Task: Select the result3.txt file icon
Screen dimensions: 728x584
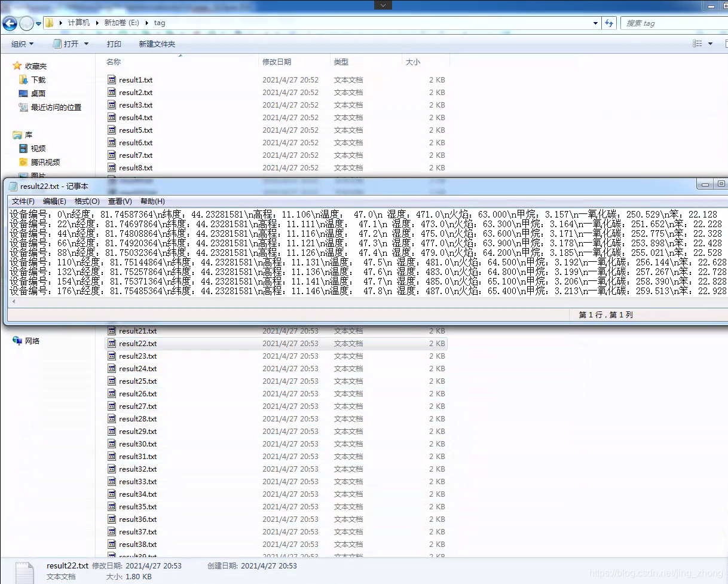Action: (x=112, y=105)
